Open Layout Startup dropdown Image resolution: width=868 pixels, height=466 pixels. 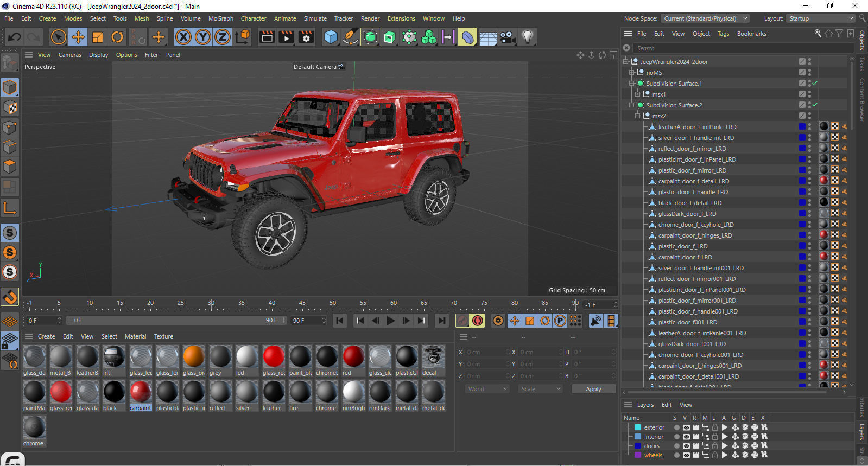click(x=821, y=18)
